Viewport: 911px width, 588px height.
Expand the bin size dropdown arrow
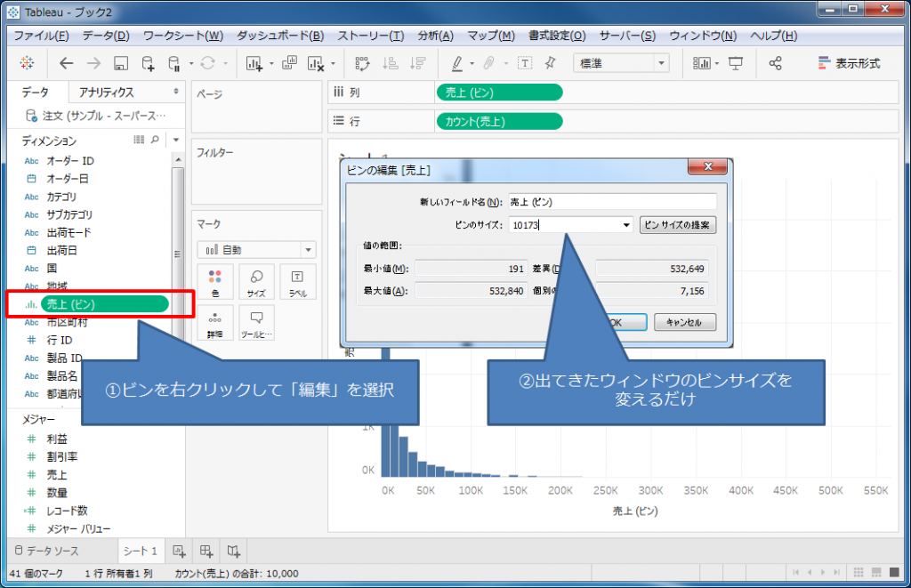[x=626, y=225]
